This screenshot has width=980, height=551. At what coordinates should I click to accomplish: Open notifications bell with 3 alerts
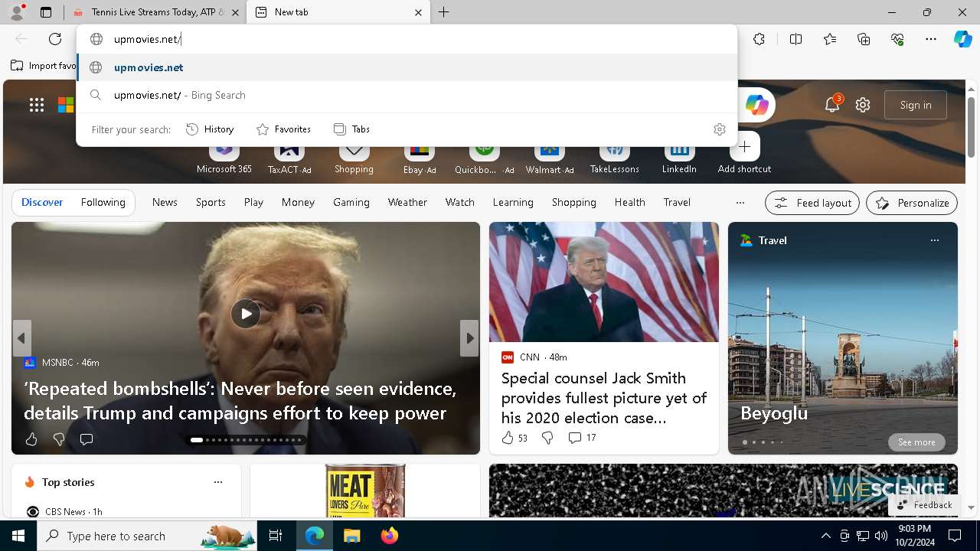832,105
